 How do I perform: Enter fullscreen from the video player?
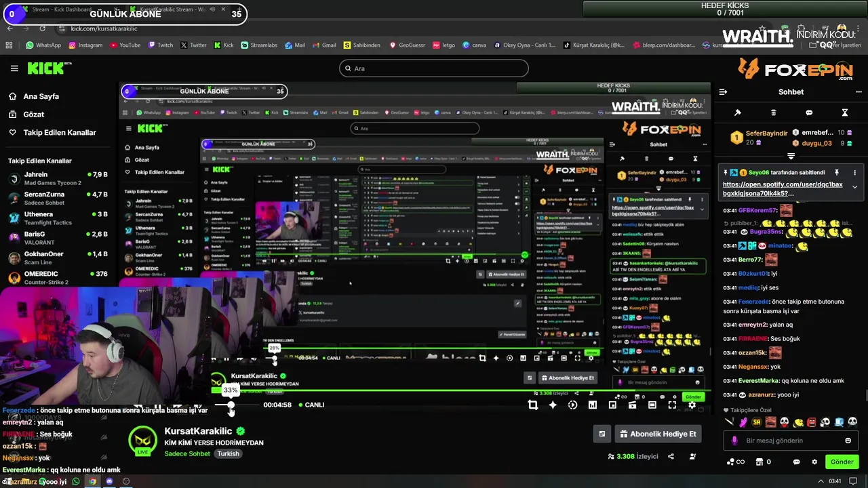click(672, 405)
